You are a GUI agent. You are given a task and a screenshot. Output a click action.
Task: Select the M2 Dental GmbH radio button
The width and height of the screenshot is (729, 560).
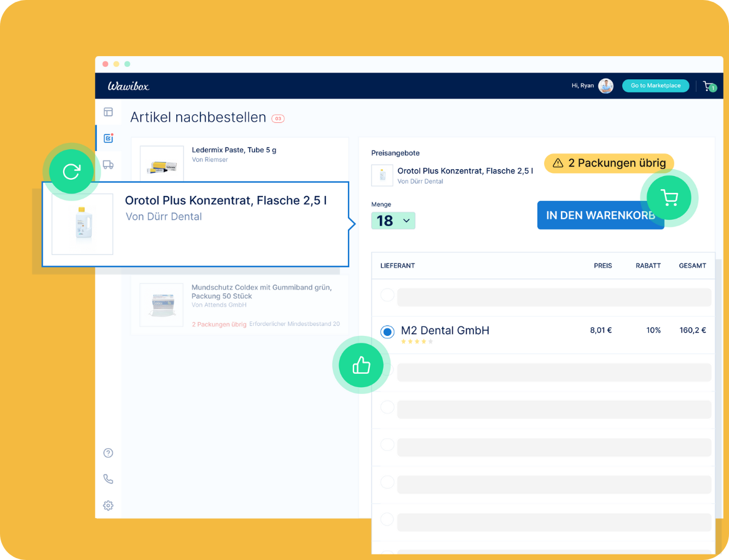coord(387,332)
